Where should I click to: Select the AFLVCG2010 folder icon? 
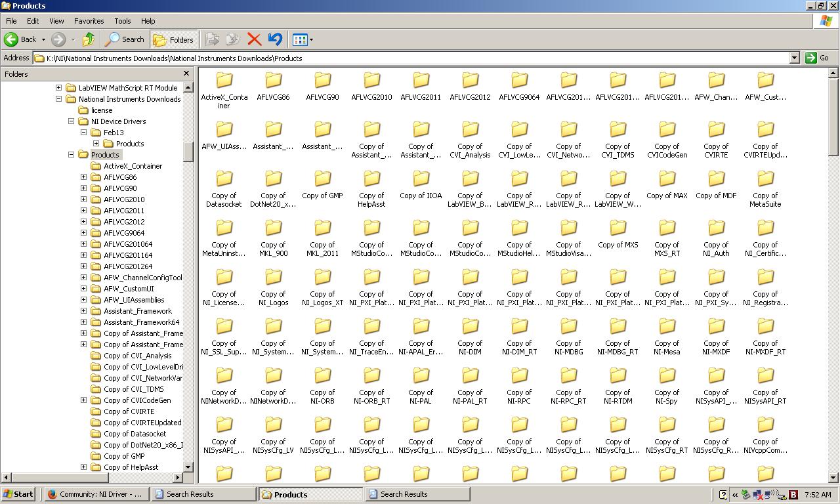(x=371, y=80)
